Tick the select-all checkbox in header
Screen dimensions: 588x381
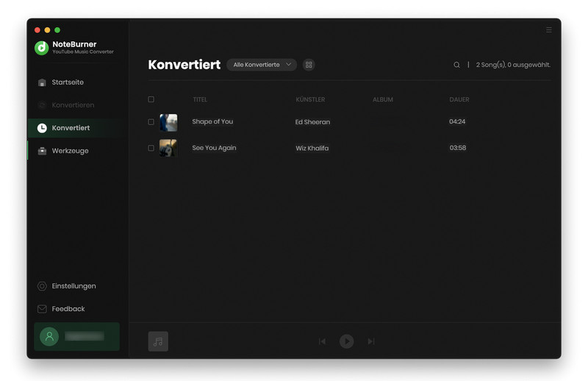151,99
